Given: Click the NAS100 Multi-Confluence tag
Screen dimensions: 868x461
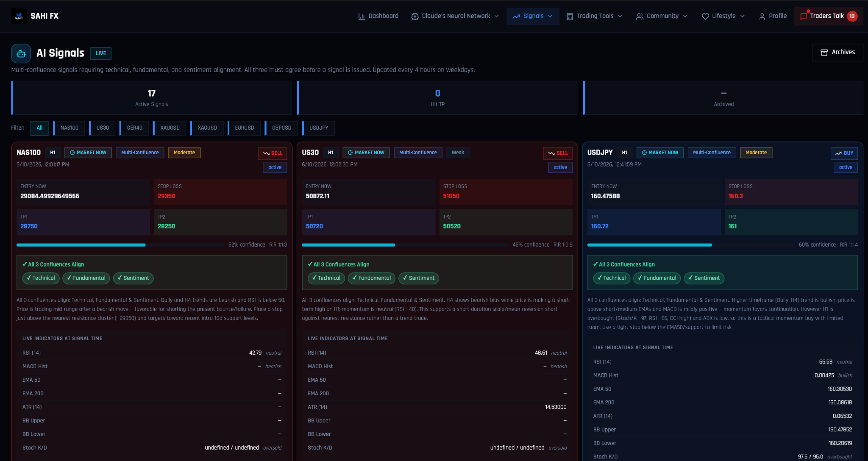Looking at the screenshot, I should (140, 153).
